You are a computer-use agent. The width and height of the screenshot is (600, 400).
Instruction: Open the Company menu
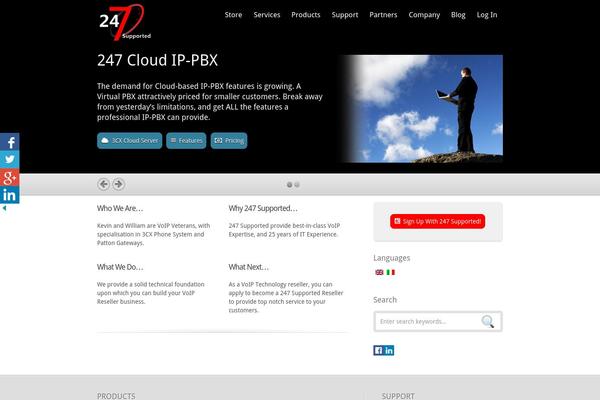click(x=424, y=15)
